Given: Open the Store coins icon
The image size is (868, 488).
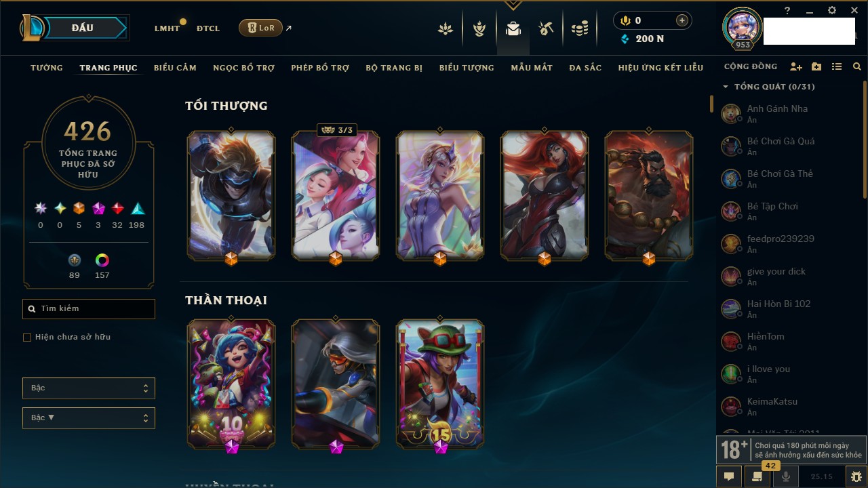Looking at the screenshot, I should click(x=580, y=28).
